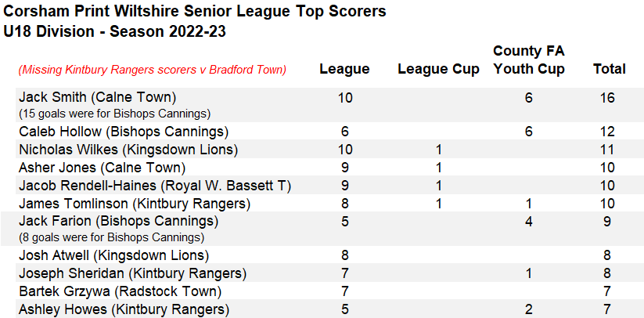This screenshot has height=318, width=644.
Task: Select James Tomlinson (Kintbury Rangers) name
Action: point(134,204)
